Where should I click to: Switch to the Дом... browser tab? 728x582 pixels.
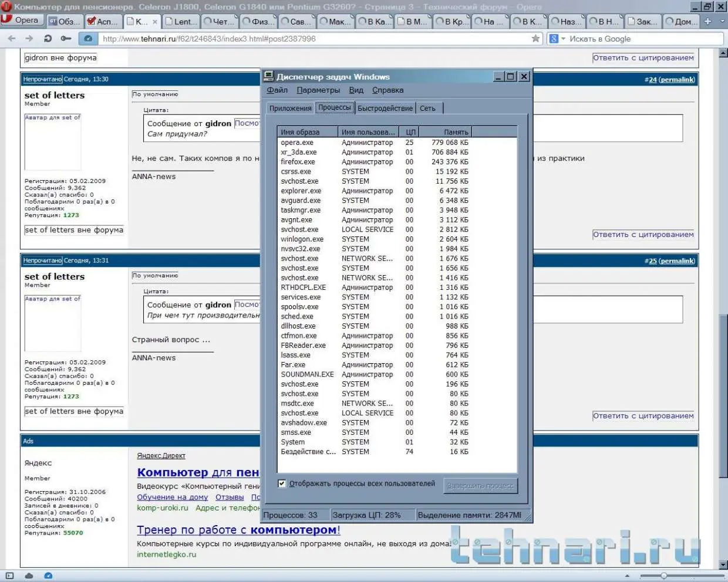point(680,21)
